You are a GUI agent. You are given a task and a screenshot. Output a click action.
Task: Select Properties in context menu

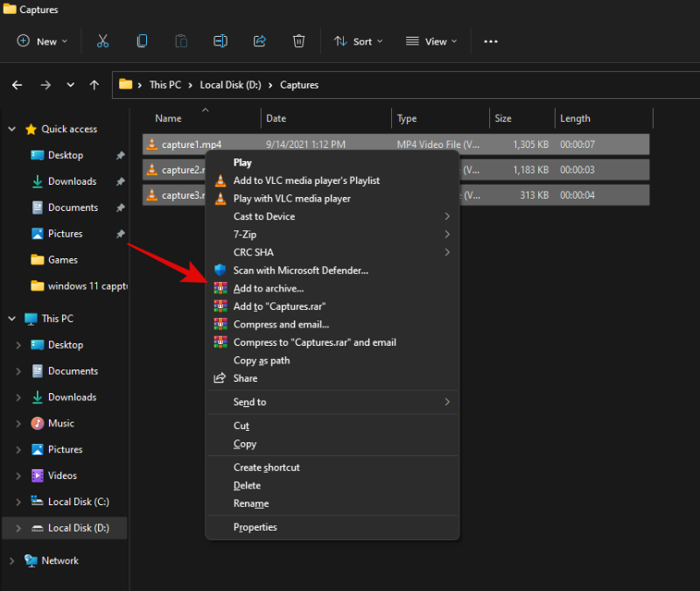255,527
